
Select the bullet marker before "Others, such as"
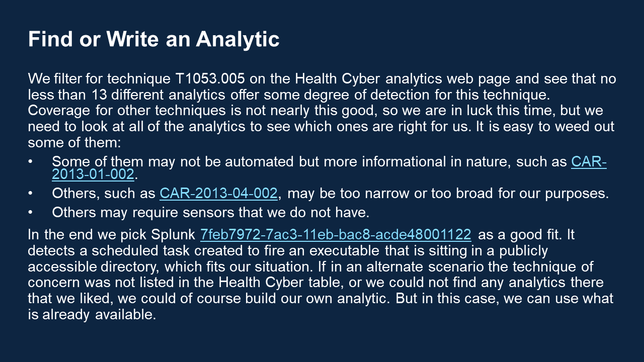click(x=31, y=194)
